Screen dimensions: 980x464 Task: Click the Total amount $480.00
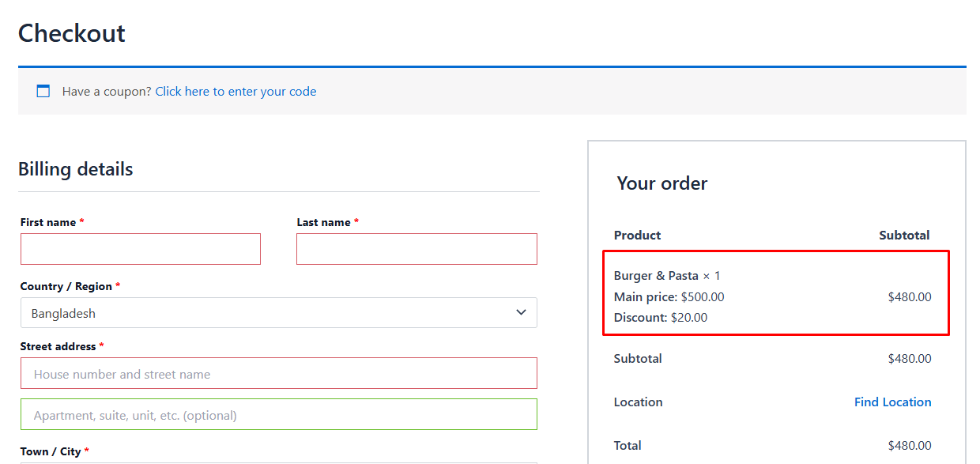tap(909, 445)
